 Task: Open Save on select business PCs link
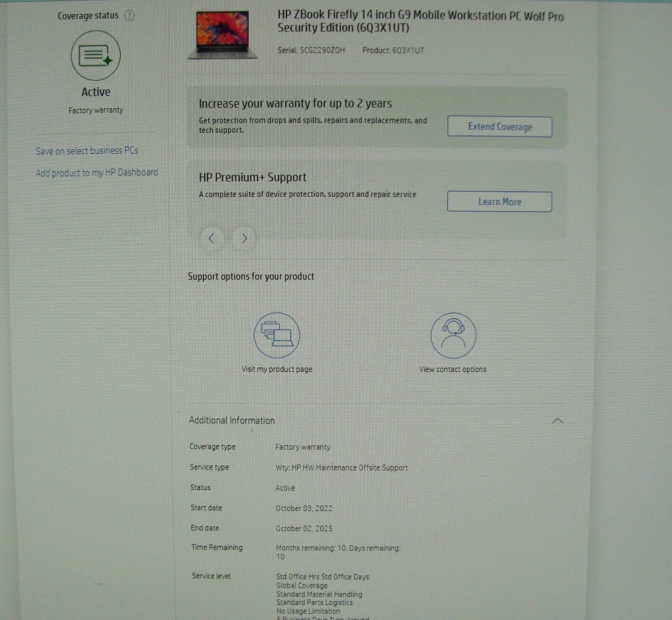(x=87, y=150)
